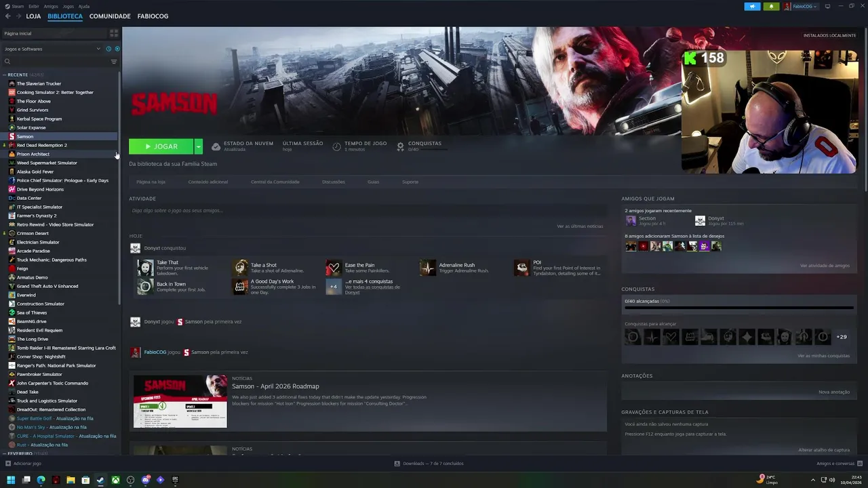The height and width of the screenshot is (488, 868).
Task: Click the Take That achievement icon
Action: pyautogui.click(x=145, y=268)
